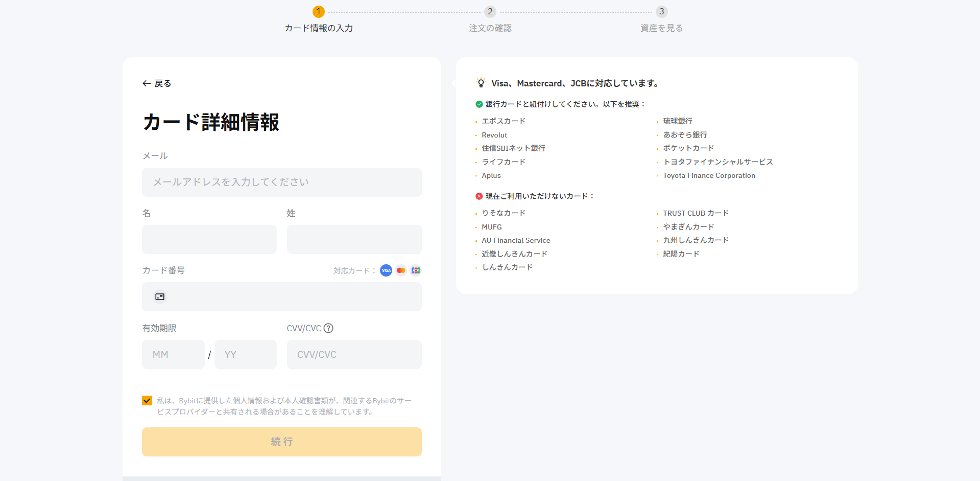Click step 1 circle カード情報の入力
The image size is (980, 481).
pyautogui.click(x=318, y=11)
